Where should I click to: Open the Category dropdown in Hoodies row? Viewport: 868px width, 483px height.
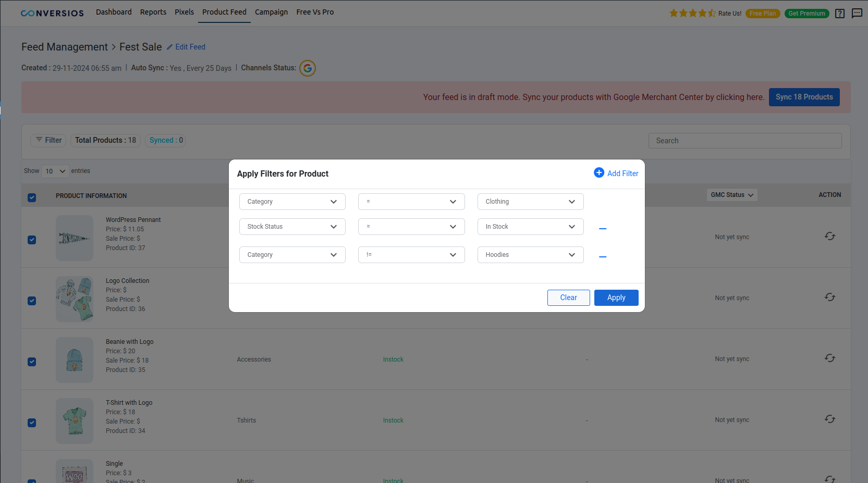[292, 255]
